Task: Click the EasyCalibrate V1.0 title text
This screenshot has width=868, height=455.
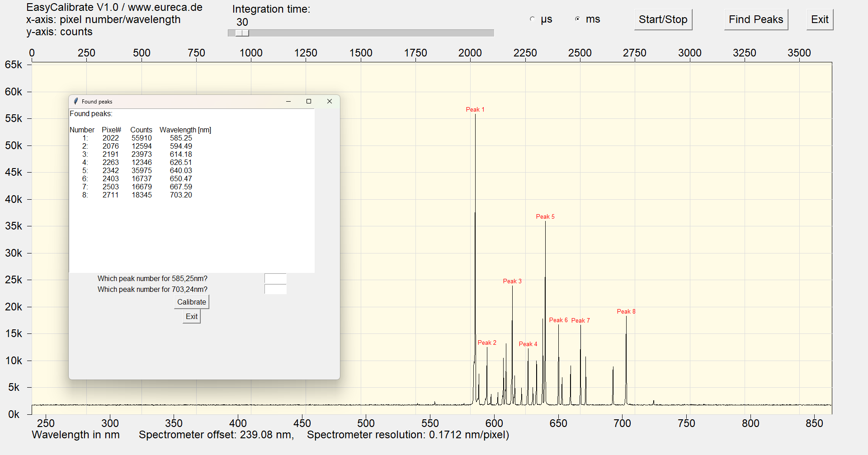Action: pyautogui.click(x=114, y=7)
